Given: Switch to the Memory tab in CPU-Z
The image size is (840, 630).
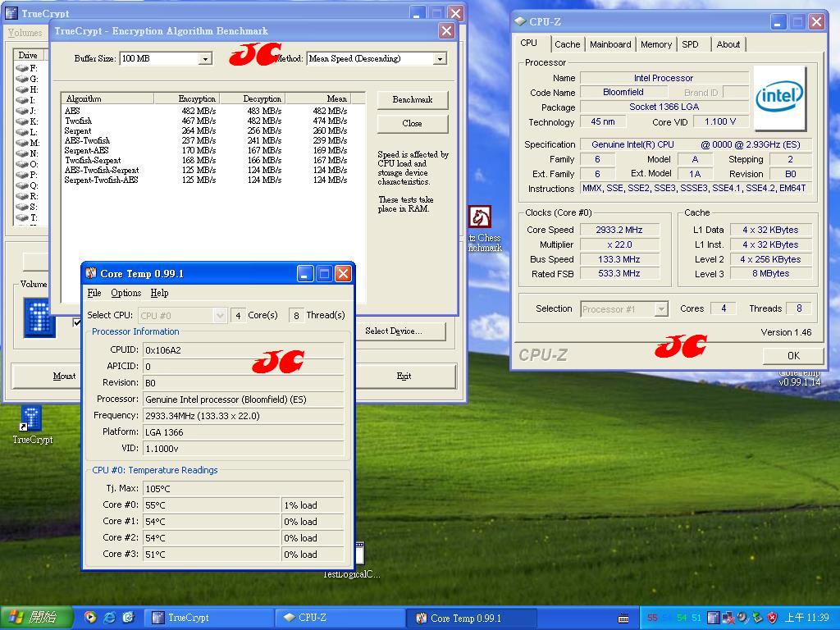Looking at the screenshot, I should tap(656, 44).
